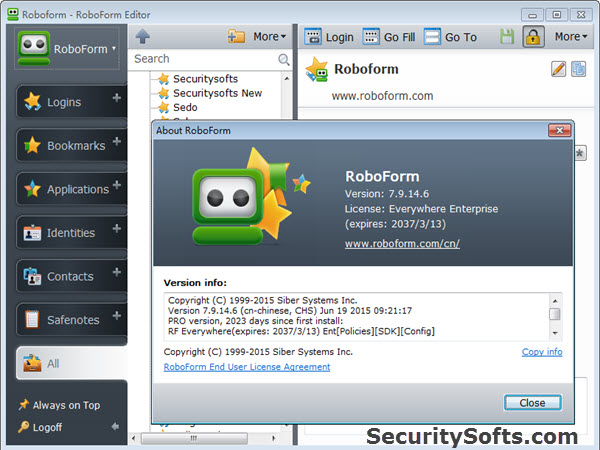Add a new bookmark with plus
The width and height of the screenshot is (600, 450).
[117, 141]
